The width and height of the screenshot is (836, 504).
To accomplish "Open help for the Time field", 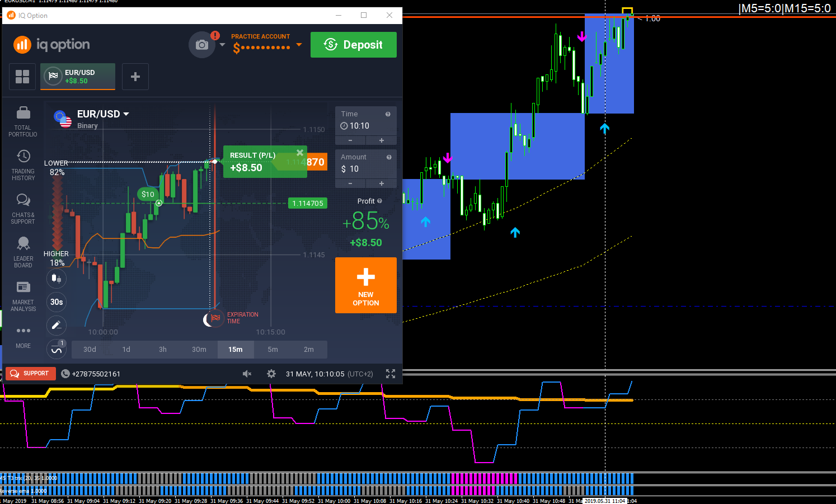I will tap(388, 114).
